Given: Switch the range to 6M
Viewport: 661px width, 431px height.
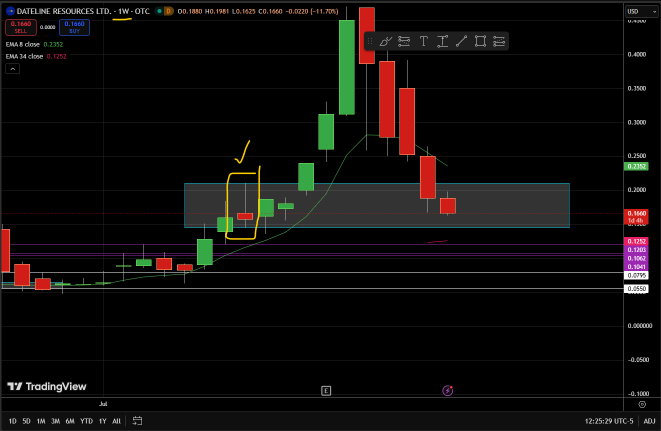Looking at the screenshot, I should coord(70,421).
